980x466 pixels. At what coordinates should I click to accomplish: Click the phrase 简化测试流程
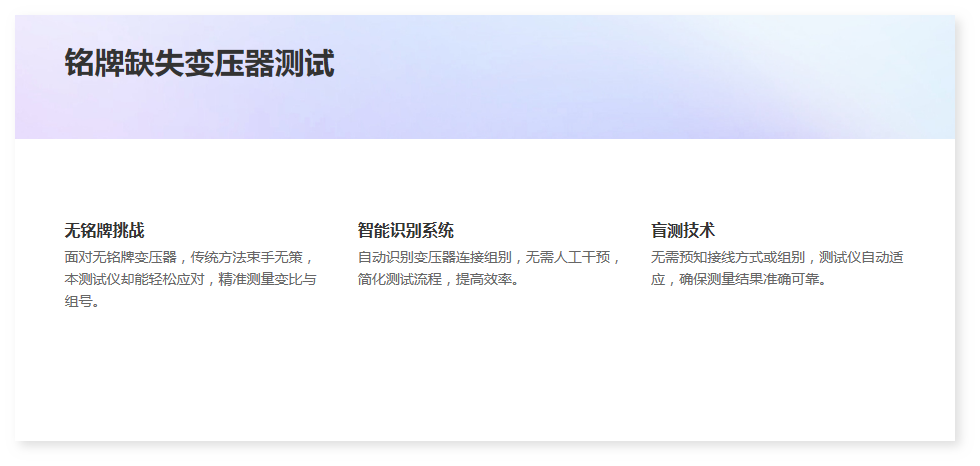tap(399, 279)
